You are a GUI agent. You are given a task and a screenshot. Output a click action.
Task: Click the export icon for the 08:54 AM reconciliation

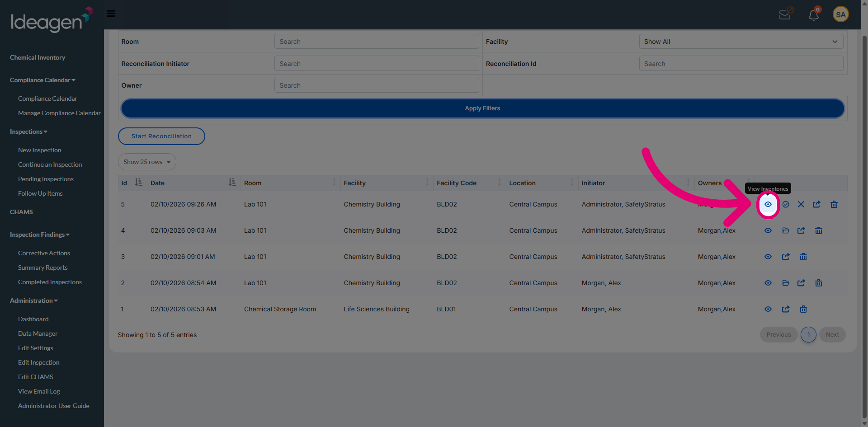[801, 283]
